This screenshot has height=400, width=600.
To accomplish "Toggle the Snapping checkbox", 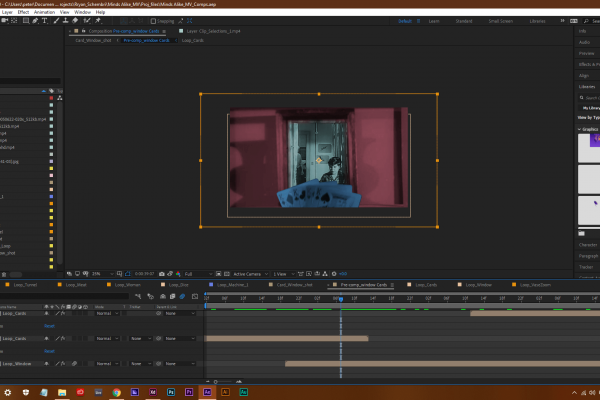I will coord(153,21).
